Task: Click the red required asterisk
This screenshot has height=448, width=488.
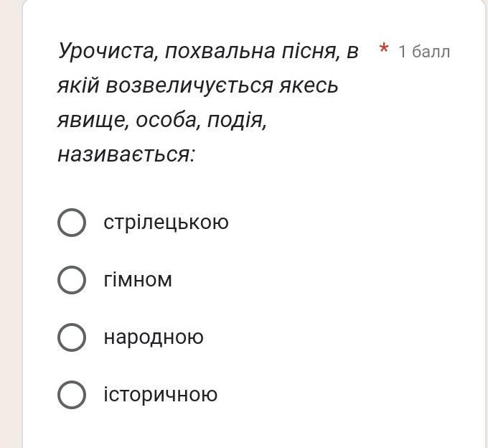Action: point(384,48)
